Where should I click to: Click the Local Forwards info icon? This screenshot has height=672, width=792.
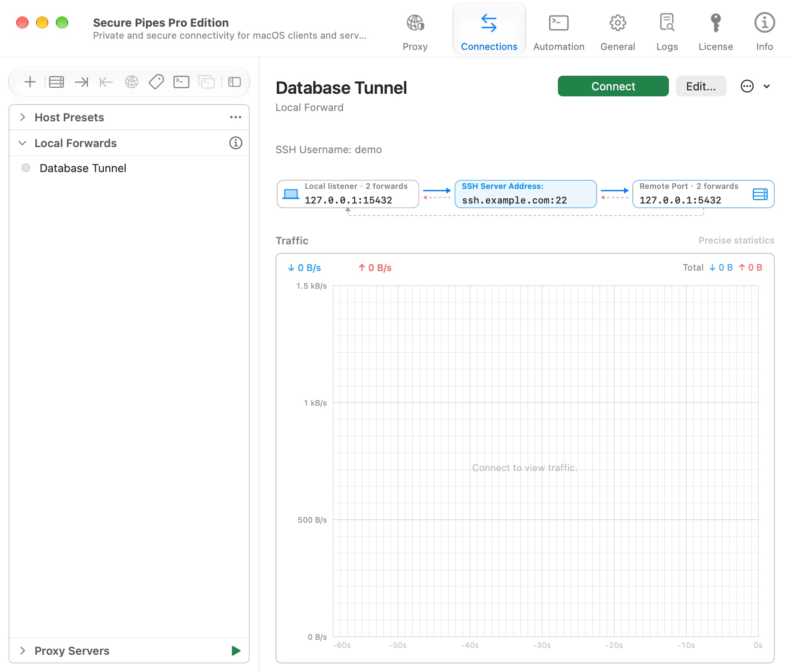pos(235,143)
